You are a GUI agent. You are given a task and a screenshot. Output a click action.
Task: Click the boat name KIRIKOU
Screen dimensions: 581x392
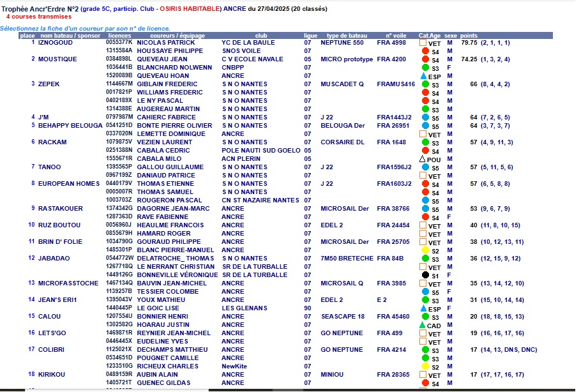(52, 375)
